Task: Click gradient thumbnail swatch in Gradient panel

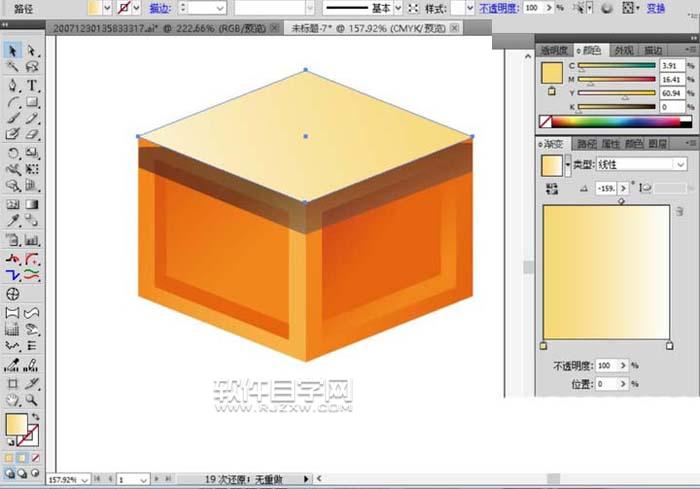Action: pos(551,164)
